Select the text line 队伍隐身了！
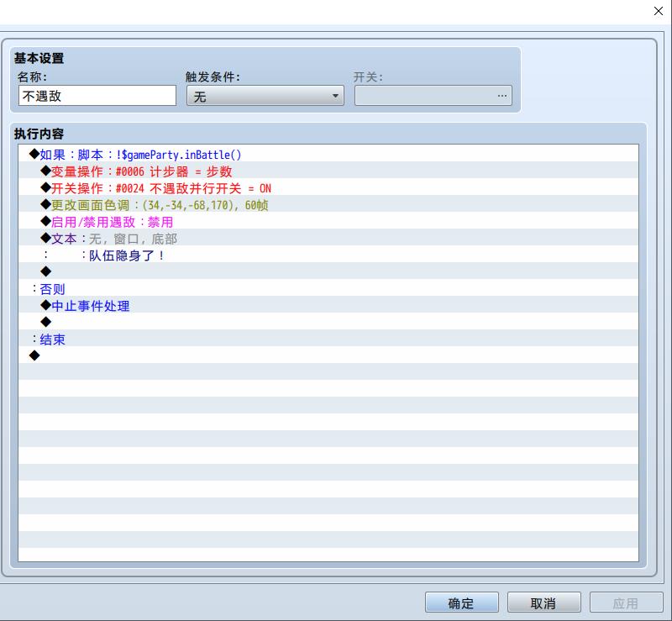Image resolution: width=672 pixels, height=621 pixels. point(328,255)
